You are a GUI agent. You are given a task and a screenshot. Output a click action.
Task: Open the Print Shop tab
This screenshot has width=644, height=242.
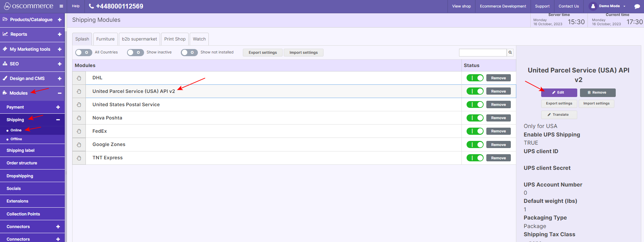tap(175, 39)
